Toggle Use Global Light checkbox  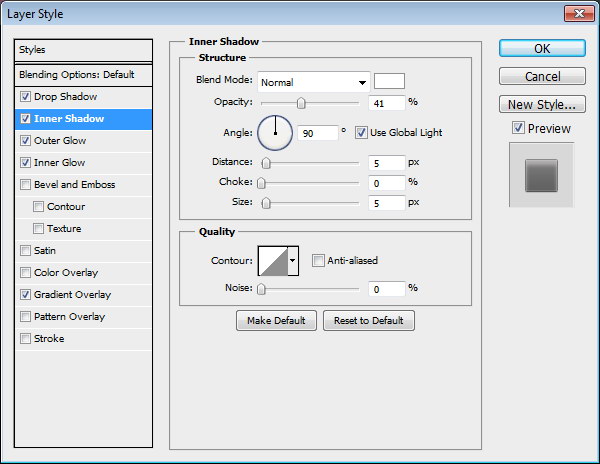362,132
